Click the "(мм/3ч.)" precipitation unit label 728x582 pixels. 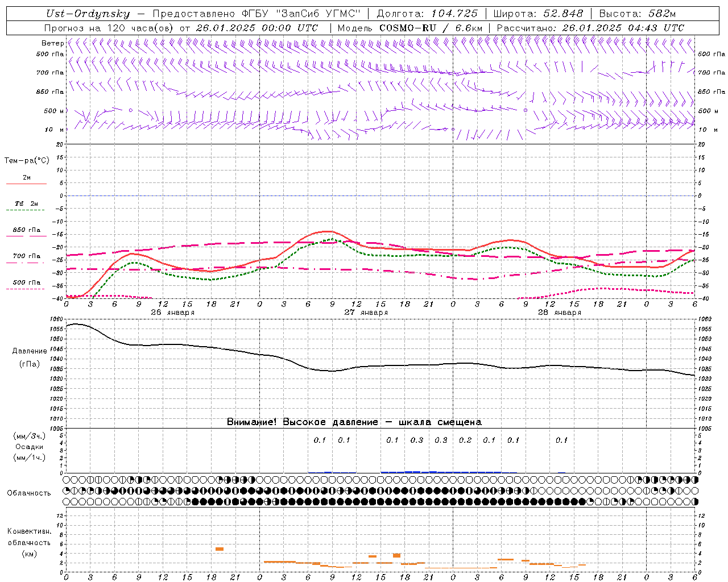click(x=30, y=436)
